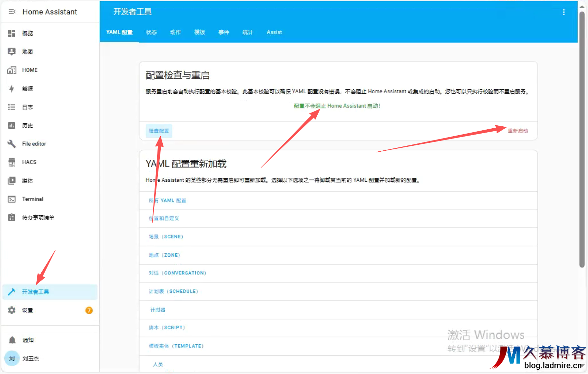Viewport: 588px width, 374px height.
Task: Reload 场景 (SCENE) configuration
Action: [x=166, y=237]
